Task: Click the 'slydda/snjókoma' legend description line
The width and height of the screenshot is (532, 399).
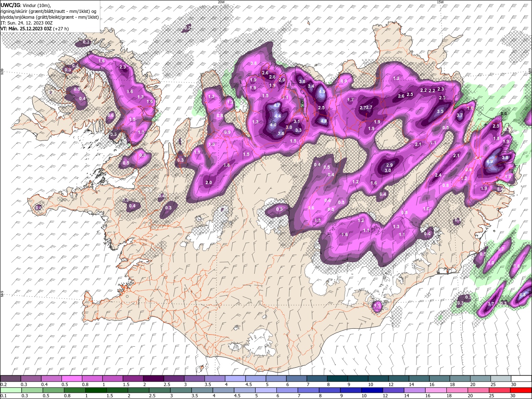Action: [x=50, y=17]
